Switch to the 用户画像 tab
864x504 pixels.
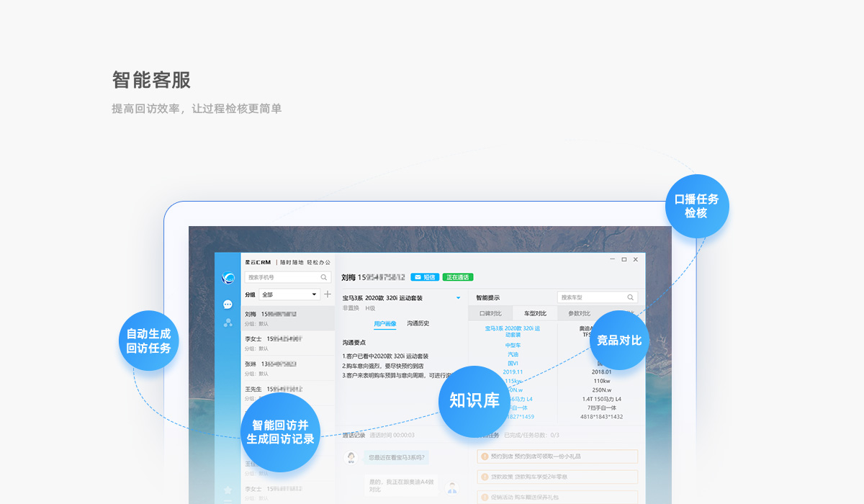385,324
